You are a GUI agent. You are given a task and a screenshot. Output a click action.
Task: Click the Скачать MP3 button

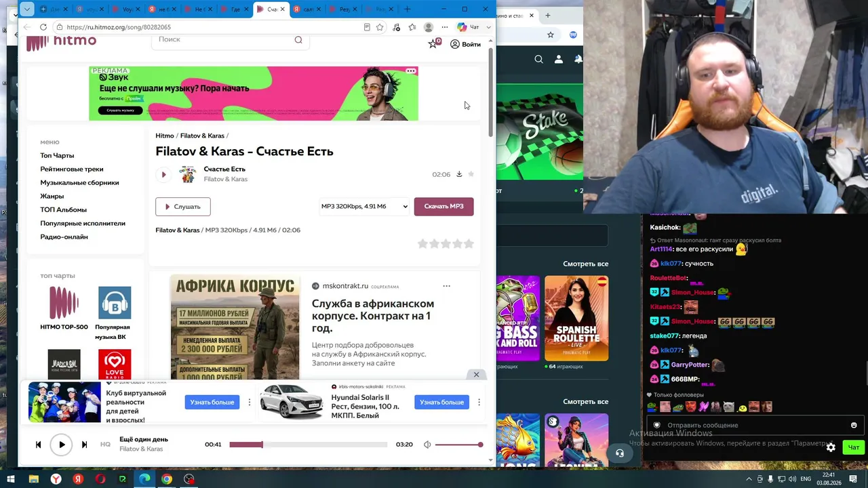pos(443,207)
